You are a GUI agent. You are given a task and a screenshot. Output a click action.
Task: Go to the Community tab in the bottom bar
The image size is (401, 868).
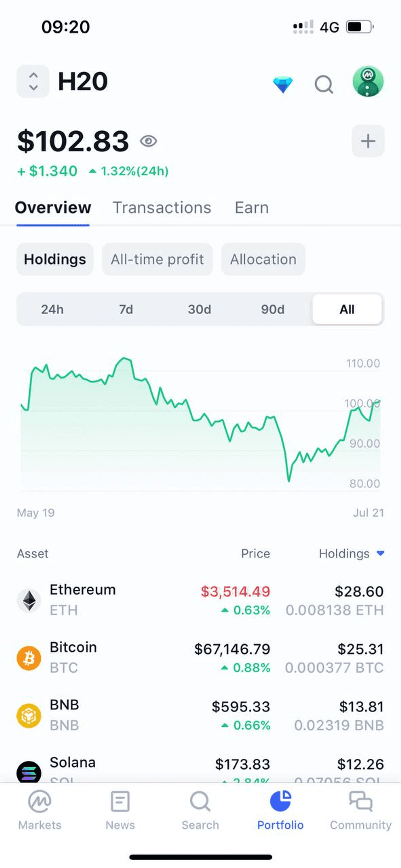(360, 810)
